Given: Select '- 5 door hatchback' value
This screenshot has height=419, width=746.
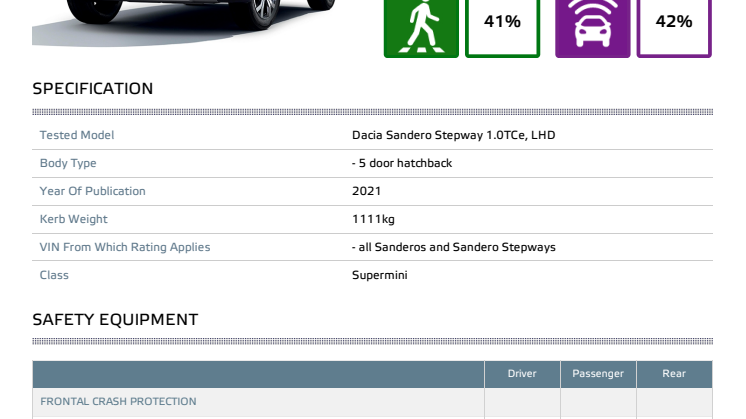Looking at the screenshot, I should point(402,163).
